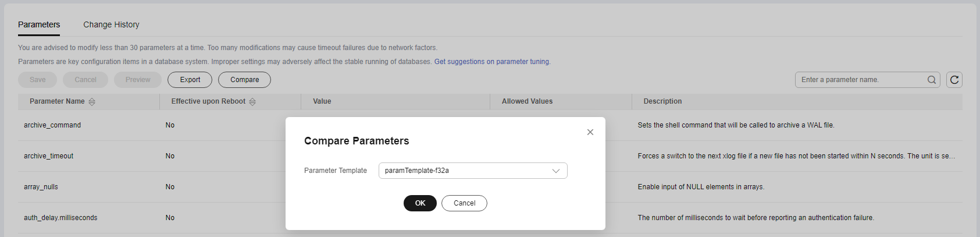
Task: Open the Change History tab
Action: tap(111, 24)
